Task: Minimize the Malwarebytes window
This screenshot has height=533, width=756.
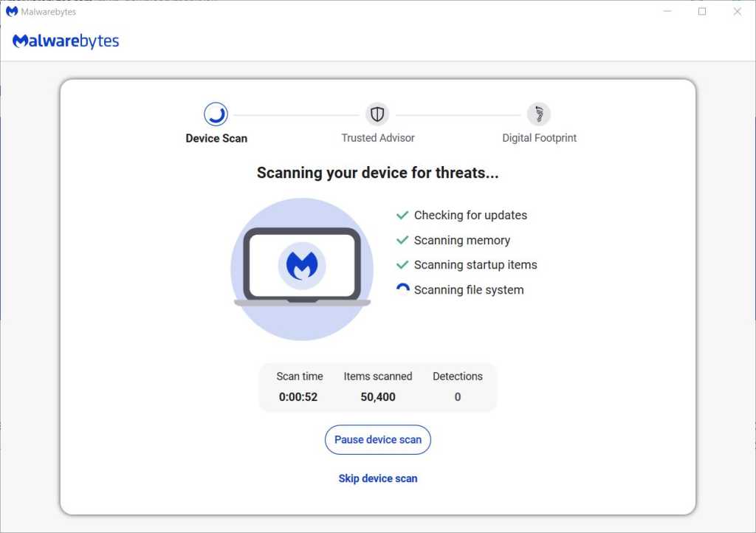Action: pos(667,11)
